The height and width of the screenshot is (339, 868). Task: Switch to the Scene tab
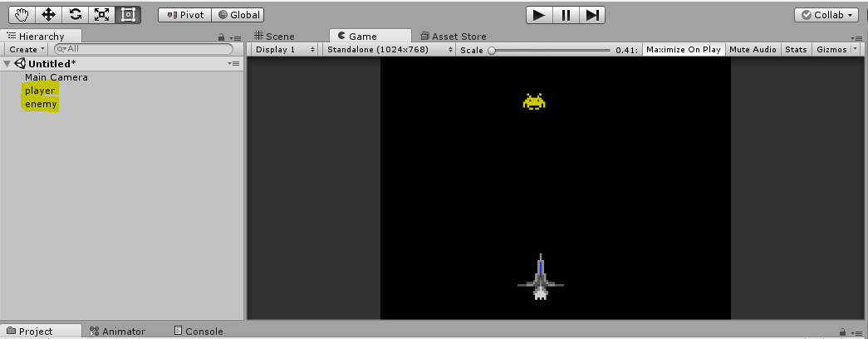tap(275, 36)
